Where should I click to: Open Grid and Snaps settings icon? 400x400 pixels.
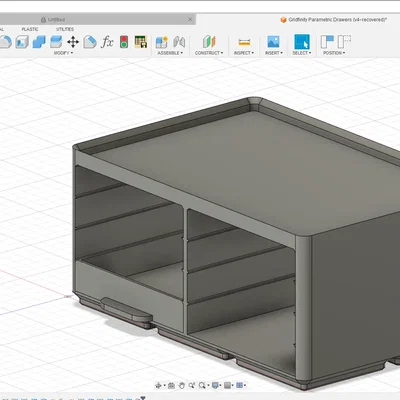coord(239,386)
